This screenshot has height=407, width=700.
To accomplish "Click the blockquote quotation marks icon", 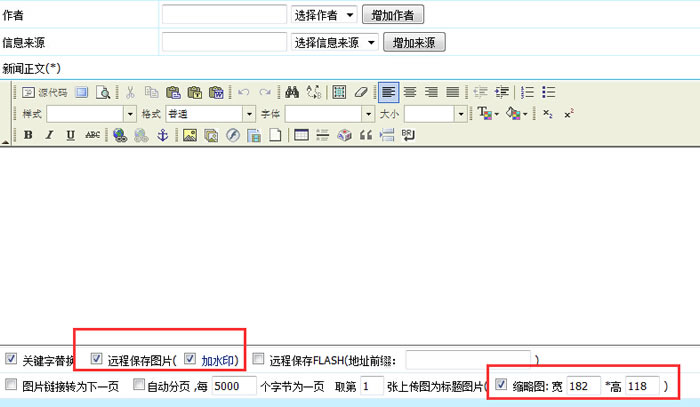I will 366,135.
